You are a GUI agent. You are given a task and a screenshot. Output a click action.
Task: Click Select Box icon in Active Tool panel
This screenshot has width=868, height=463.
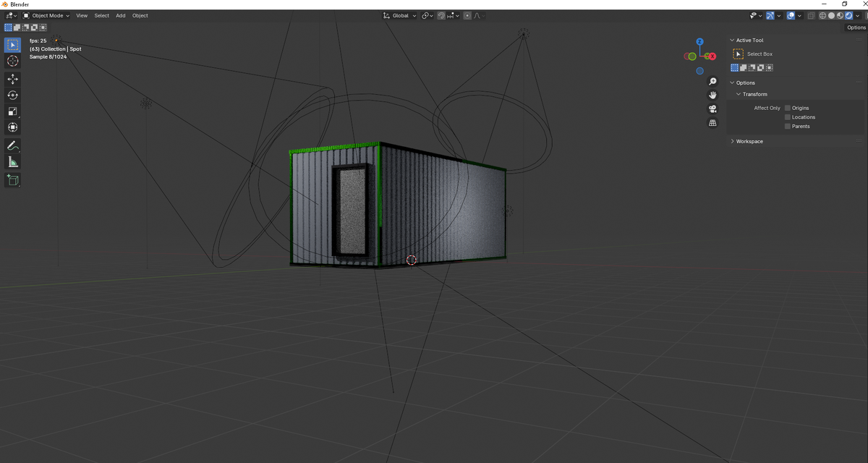click(x=738, y=54)
